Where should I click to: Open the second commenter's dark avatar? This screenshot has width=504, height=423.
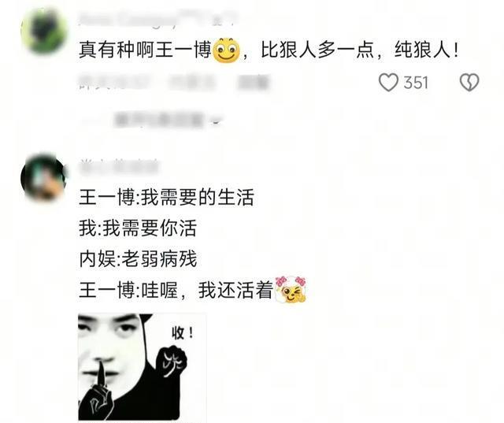[44, 178]
